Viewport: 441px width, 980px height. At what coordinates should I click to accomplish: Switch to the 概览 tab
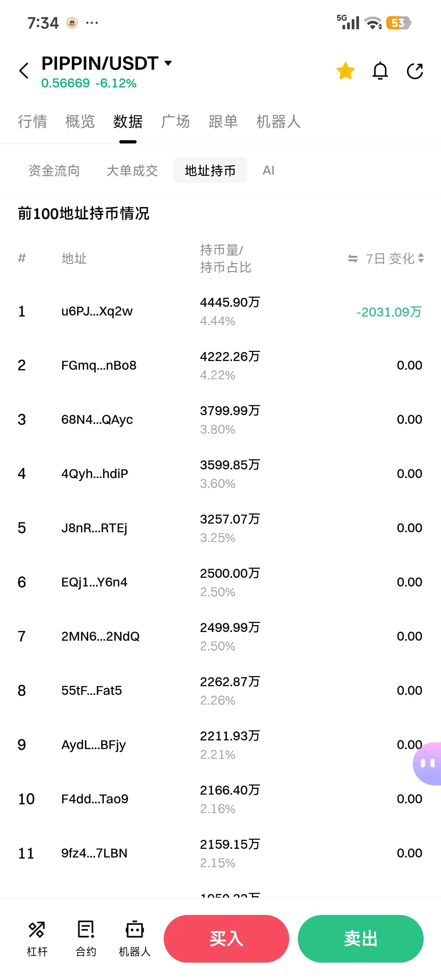(x=80, y=121)
